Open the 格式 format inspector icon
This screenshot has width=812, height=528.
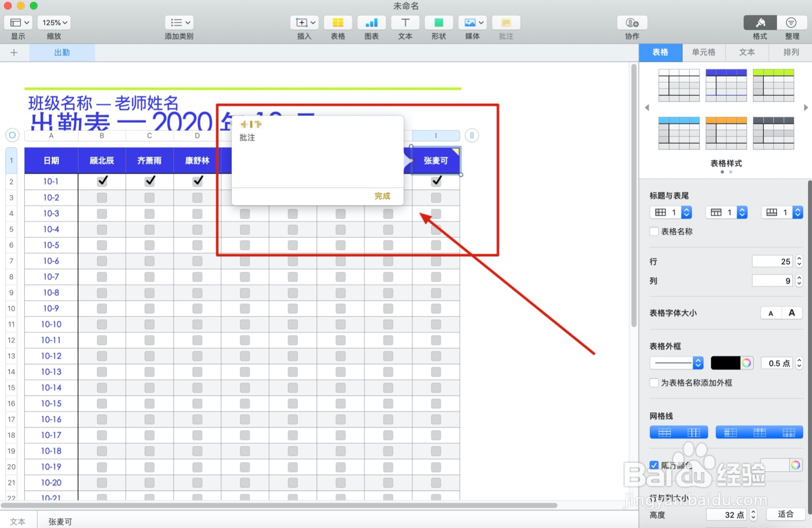click(760, 22)
